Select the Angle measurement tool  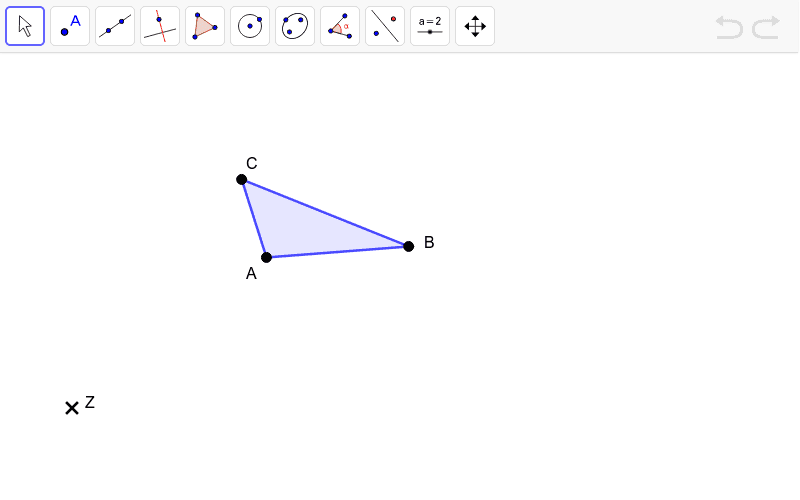(340, 26)
